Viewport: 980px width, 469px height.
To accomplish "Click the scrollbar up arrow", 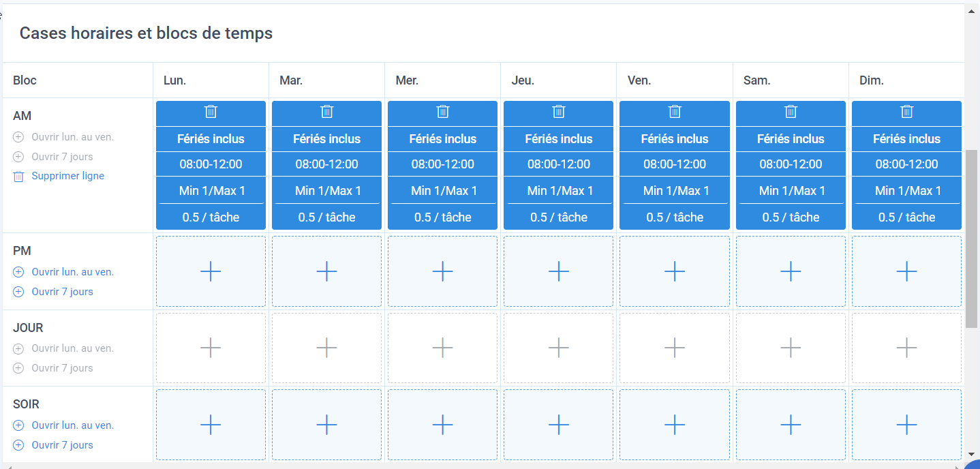I will (x=971, y=10).
